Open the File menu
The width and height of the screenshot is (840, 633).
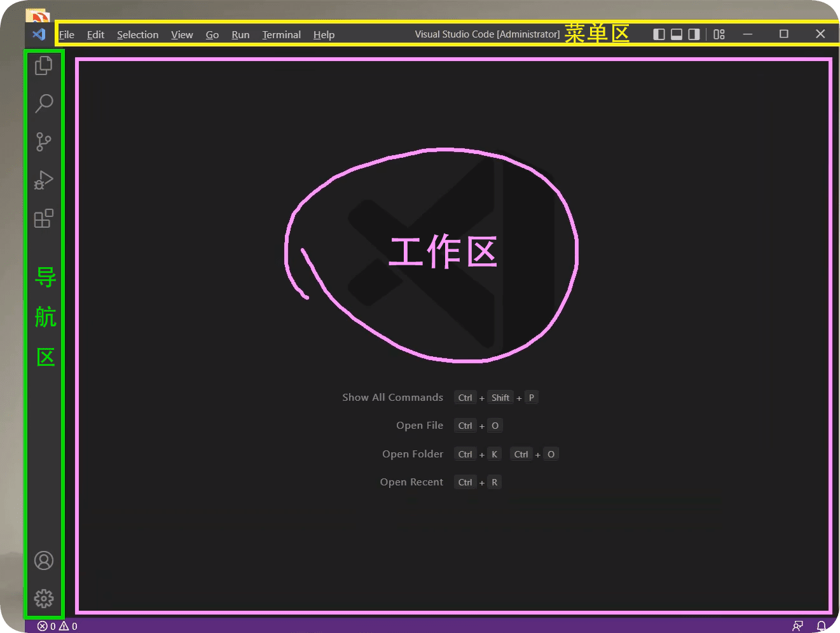[67, 34]
